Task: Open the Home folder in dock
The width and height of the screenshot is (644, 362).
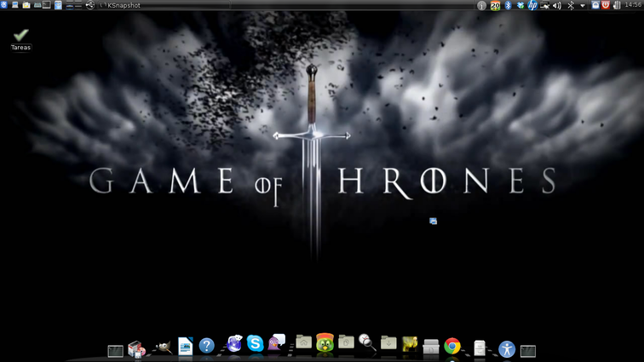Action: pos(303,342)
